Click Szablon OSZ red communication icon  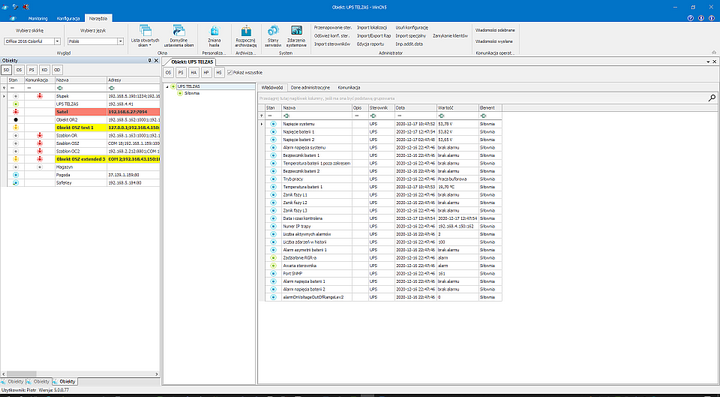[x=39, y=143]
